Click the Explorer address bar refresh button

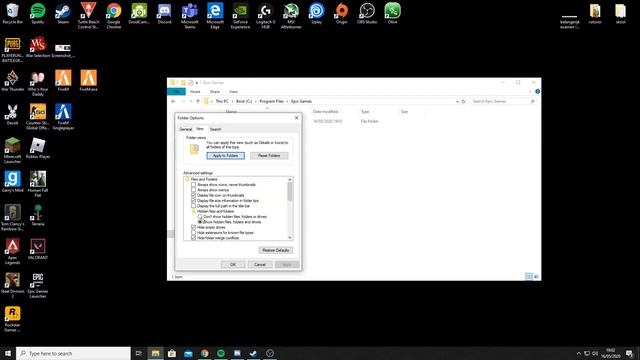pyautogui.click(x=463, y=101)
